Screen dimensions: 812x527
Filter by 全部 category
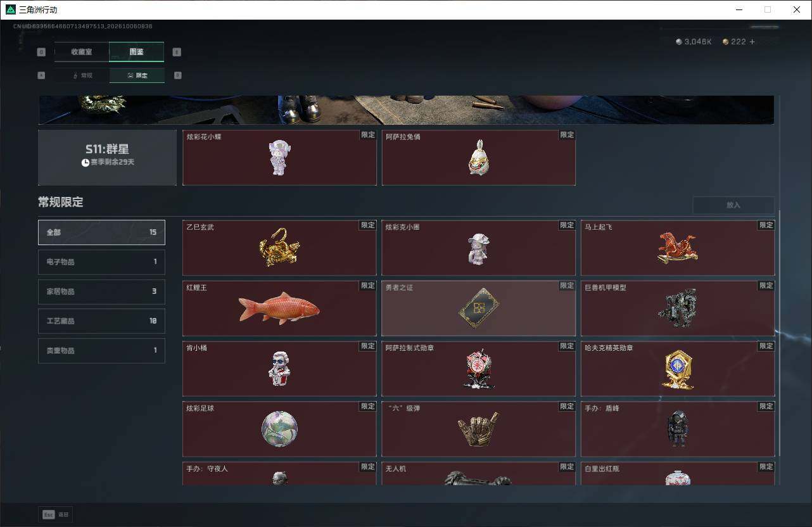pos(101,232)
